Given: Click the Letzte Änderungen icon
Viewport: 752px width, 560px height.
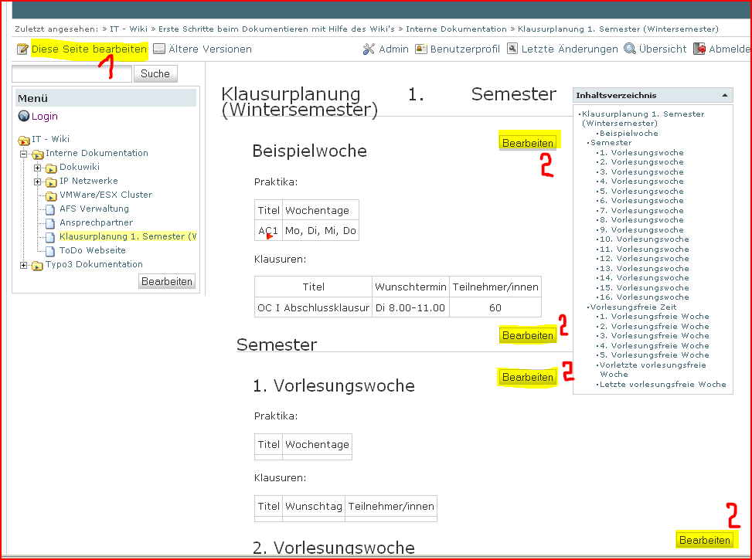Looking at the screenshot, I should pos(512,49).
